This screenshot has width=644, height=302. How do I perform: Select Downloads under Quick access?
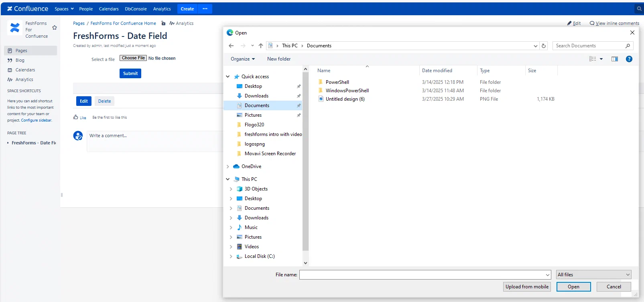[x=256, y=96]
